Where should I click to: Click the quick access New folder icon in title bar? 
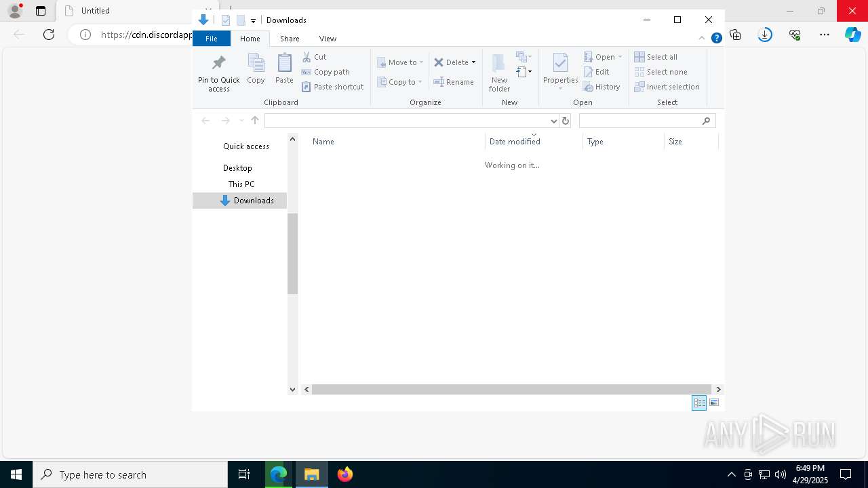coord(240,20)
